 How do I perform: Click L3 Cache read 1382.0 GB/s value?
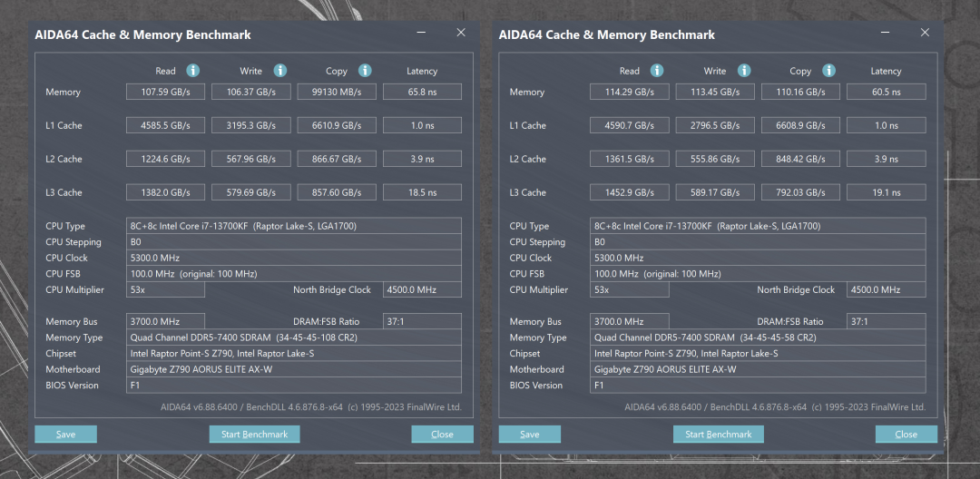[x=166, y=192]
